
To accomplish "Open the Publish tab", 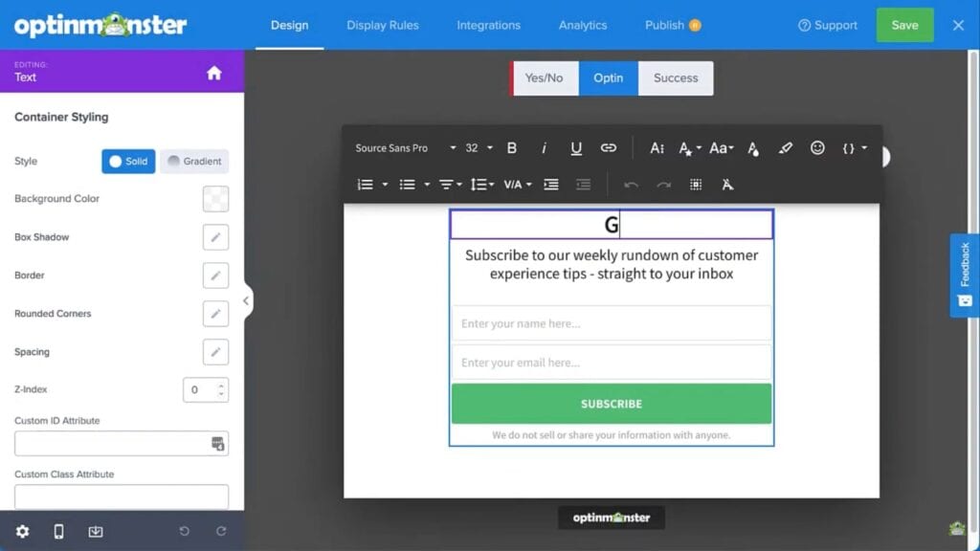I will click(673, 25).
